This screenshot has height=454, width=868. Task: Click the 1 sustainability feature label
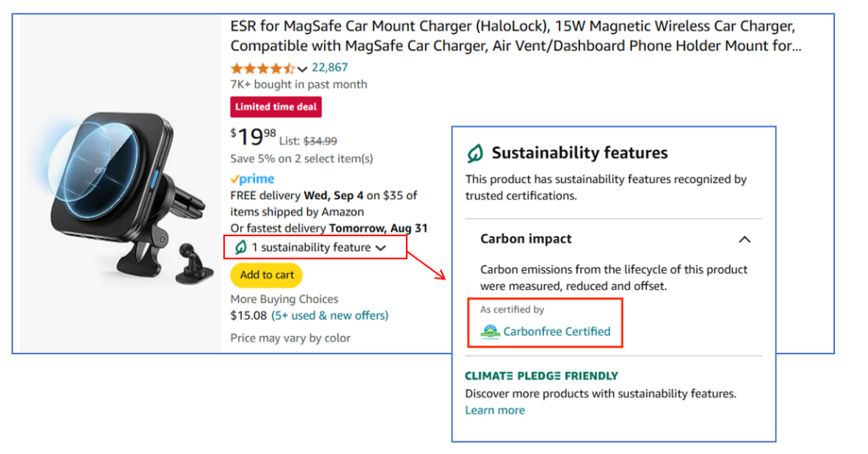[x=311, y=247]
